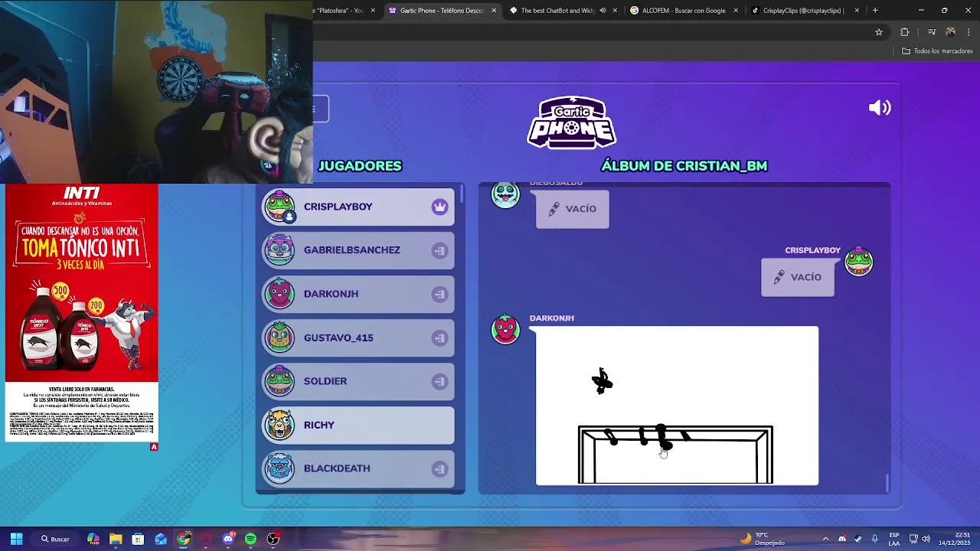Image resolution: width=980 pixels, height=551 pixels.
Task: Click the kick icon on DARKONJH row
Action: [439, 294]
